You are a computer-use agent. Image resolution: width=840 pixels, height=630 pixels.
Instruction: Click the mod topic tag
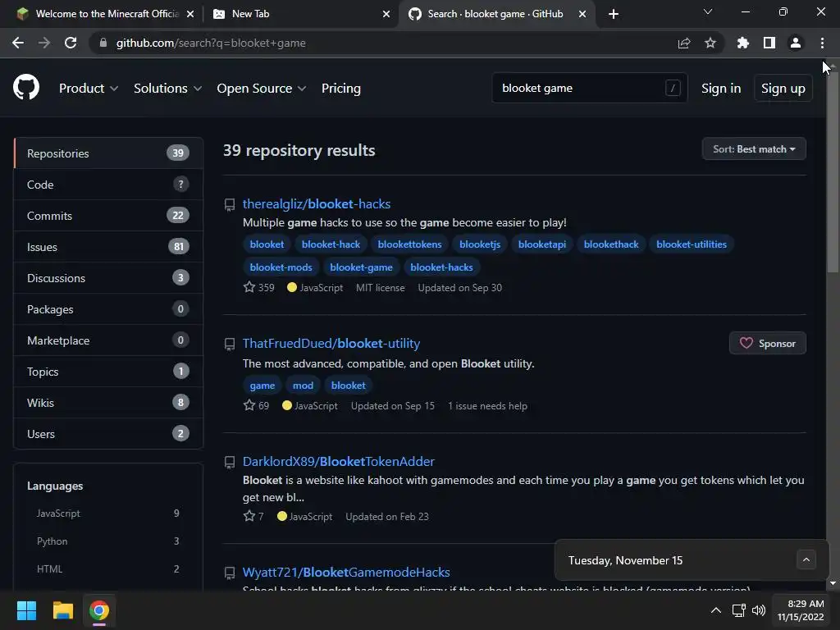pos(303,386)
